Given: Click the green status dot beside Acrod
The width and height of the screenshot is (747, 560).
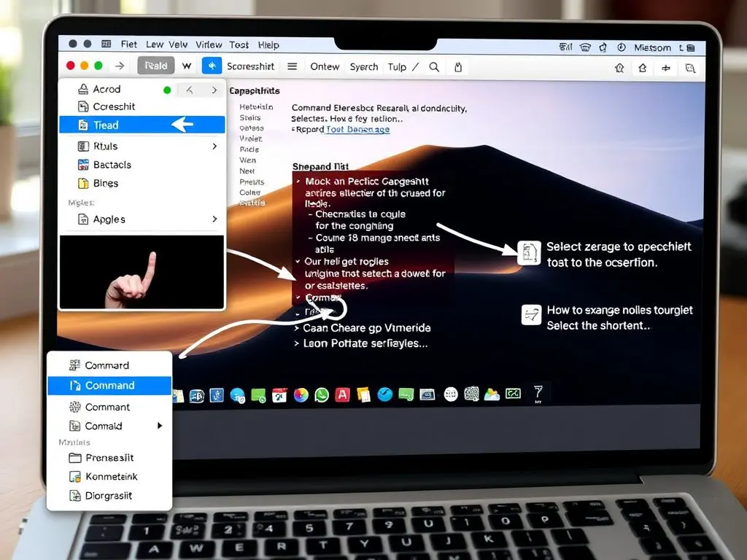Looking at the screenshot, I should click(167, 90).
